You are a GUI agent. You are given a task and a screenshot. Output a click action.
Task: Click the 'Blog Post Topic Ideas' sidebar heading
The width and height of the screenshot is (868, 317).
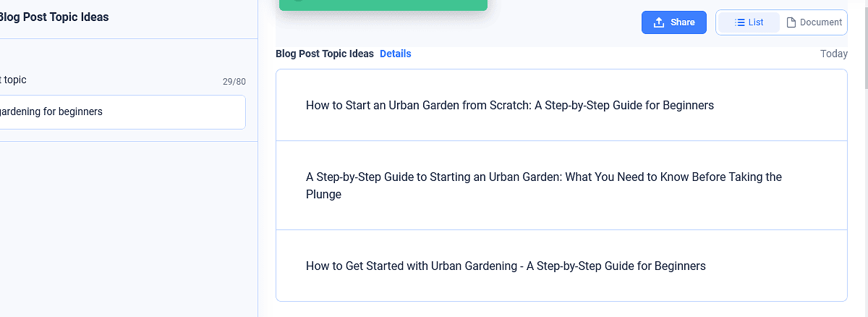coord(54,17)
